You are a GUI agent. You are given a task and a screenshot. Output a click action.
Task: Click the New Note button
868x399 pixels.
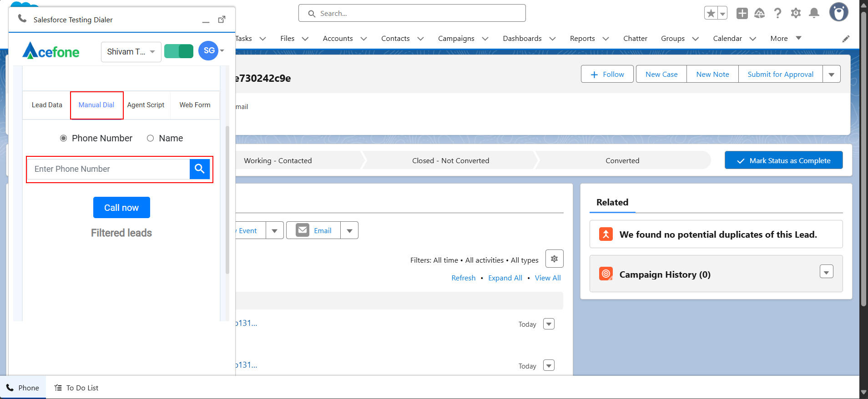712,74
